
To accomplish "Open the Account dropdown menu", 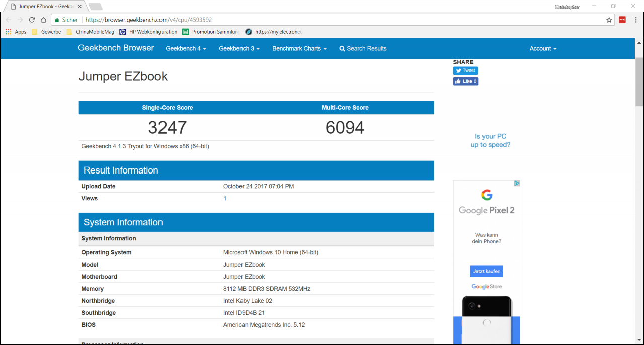I will coord(543,49).
